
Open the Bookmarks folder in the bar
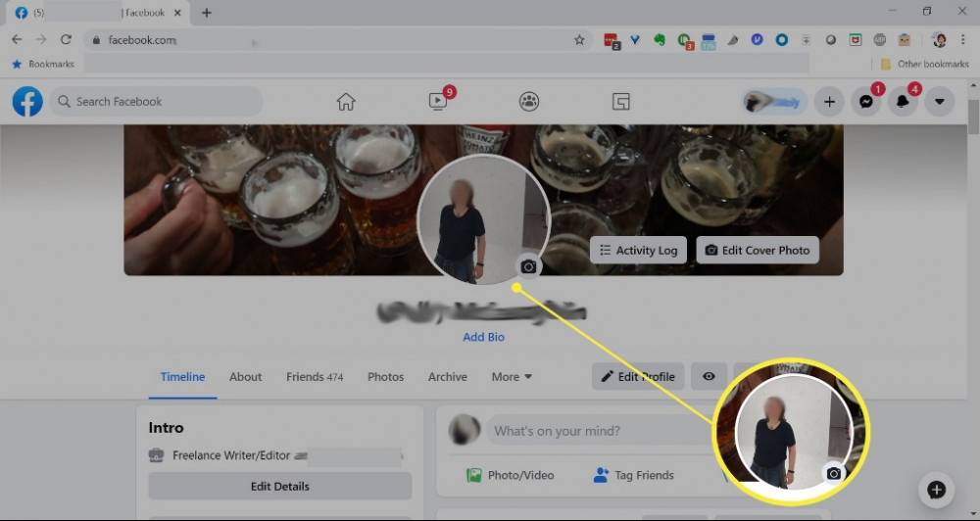[x=42, y=64]
